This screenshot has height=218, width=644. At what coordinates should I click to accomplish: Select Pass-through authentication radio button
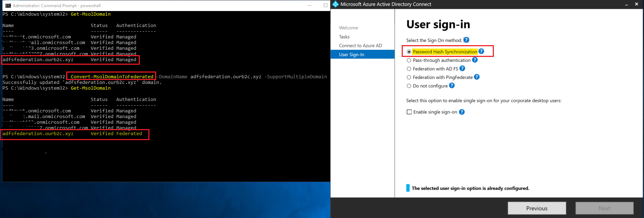coord(409,60)
